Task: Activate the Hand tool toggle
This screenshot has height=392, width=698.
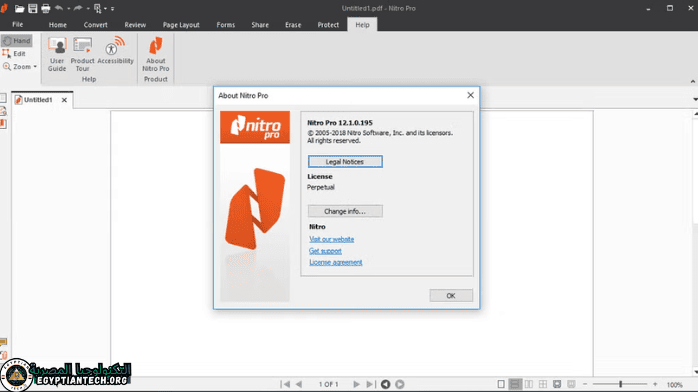Action: (17, 40)
